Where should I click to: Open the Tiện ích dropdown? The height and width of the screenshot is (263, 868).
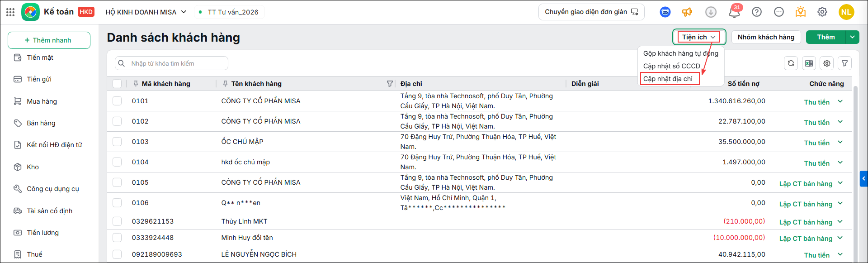tap(699, 37)
